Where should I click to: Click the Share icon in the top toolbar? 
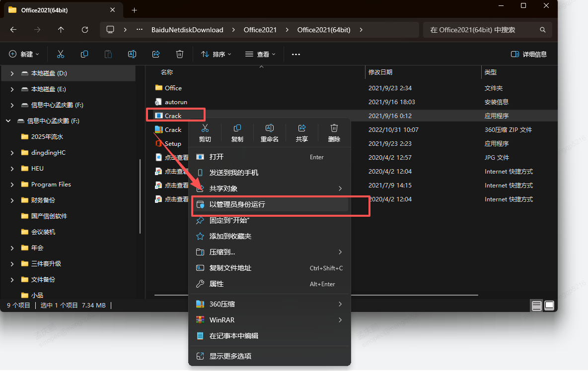click(x=156, y=54)
